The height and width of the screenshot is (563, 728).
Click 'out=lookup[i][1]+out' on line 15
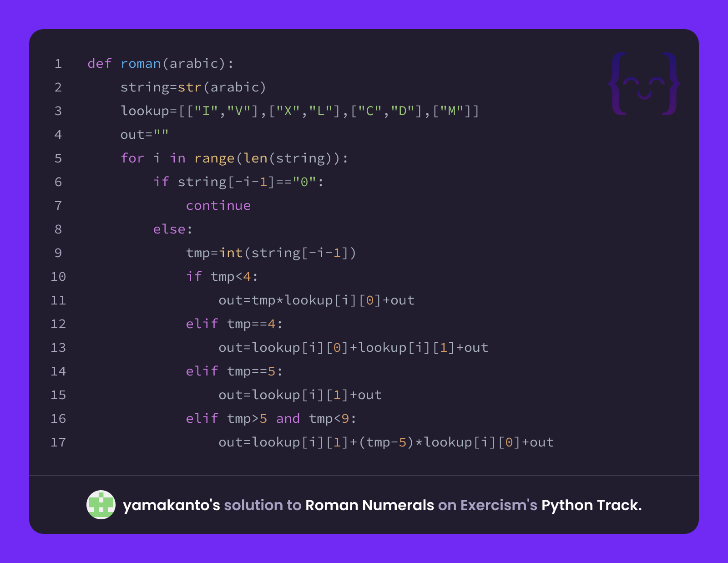[300, 395]
